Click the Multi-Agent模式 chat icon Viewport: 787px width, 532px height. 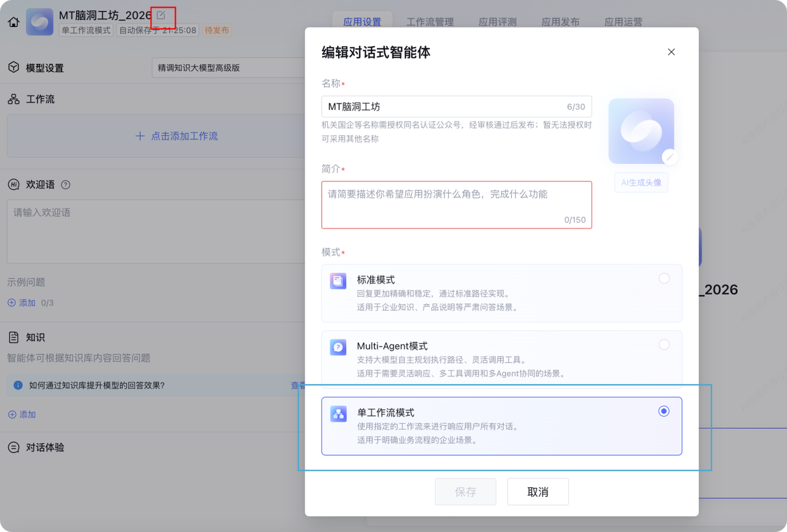[338, 347]
